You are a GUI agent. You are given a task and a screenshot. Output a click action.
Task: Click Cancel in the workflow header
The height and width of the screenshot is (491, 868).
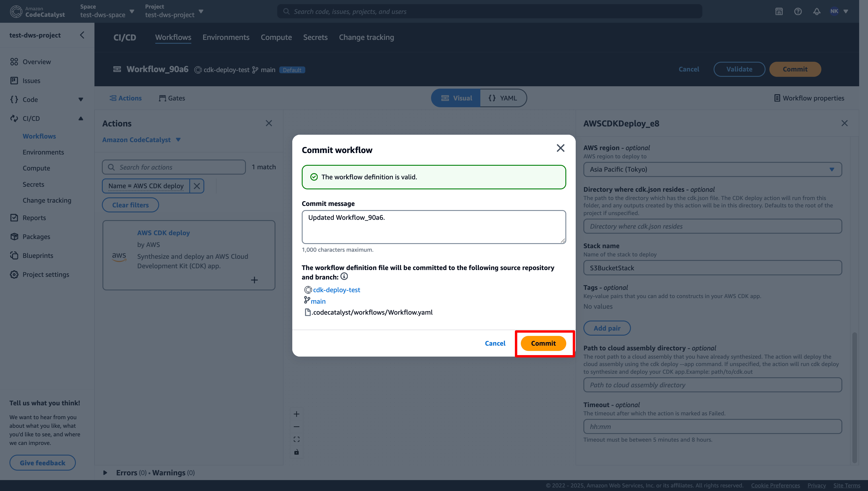click(689, 69)
